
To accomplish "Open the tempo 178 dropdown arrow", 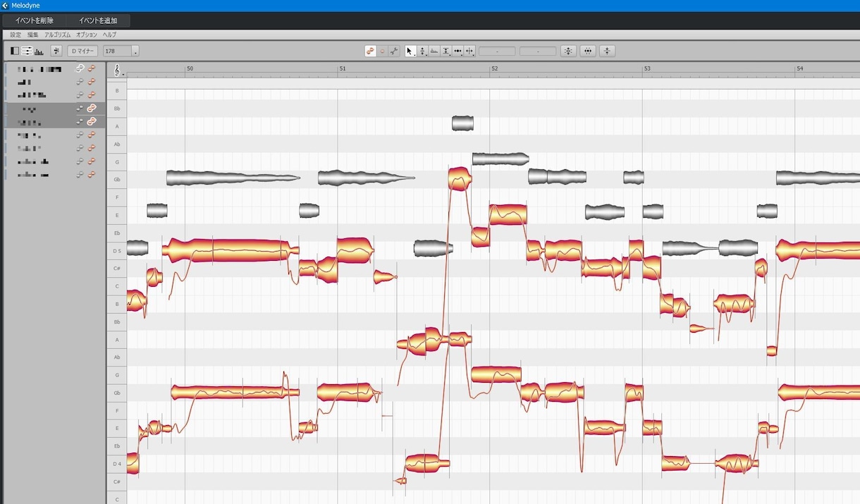I will click(135, 51).
